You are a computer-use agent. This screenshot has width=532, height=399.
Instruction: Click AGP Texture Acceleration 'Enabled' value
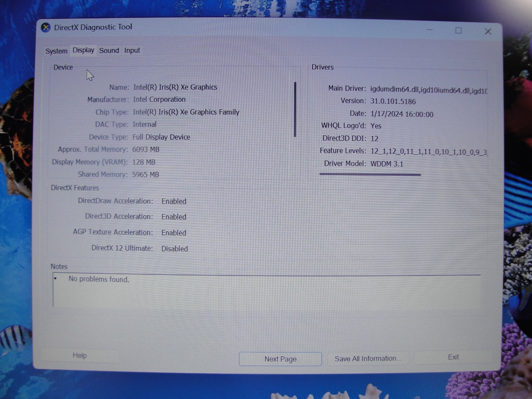point(174,233)
